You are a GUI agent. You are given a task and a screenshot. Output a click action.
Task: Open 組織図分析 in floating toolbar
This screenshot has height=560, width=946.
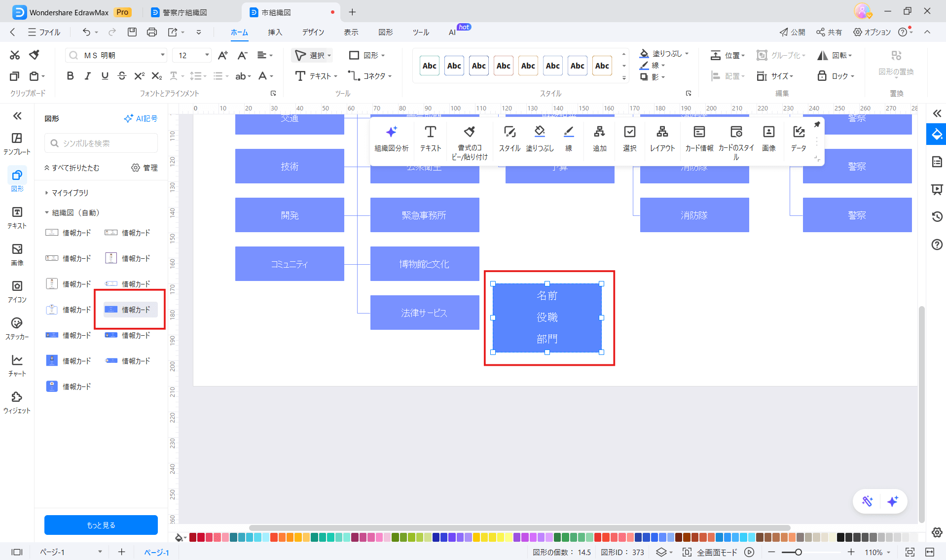[391, 139]
